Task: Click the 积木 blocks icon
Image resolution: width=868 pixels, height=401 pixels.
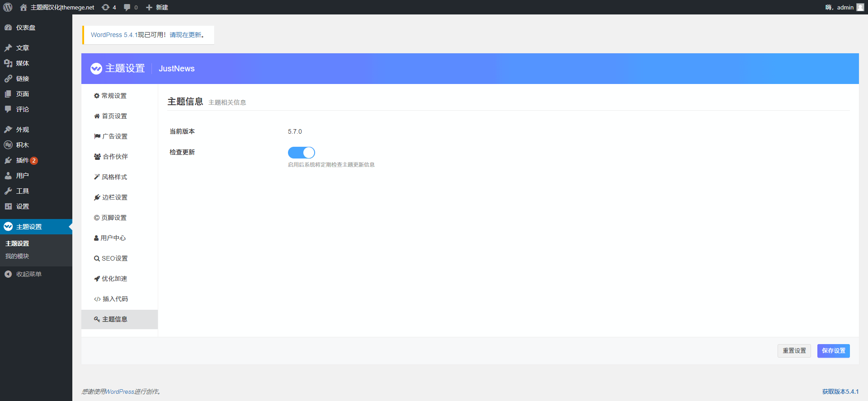Action: point(8,145)
